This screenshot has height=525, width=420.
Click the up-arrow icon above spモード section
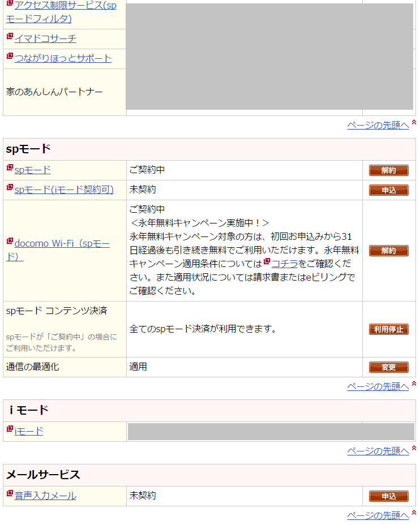click(414, 122)
